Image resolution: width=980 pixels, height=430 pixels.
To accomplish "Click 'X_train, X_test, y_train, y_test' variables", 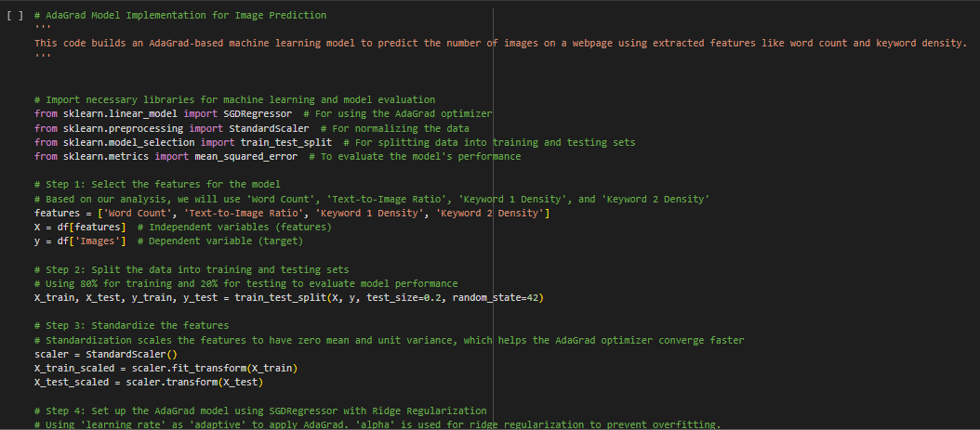I will 126,298.
